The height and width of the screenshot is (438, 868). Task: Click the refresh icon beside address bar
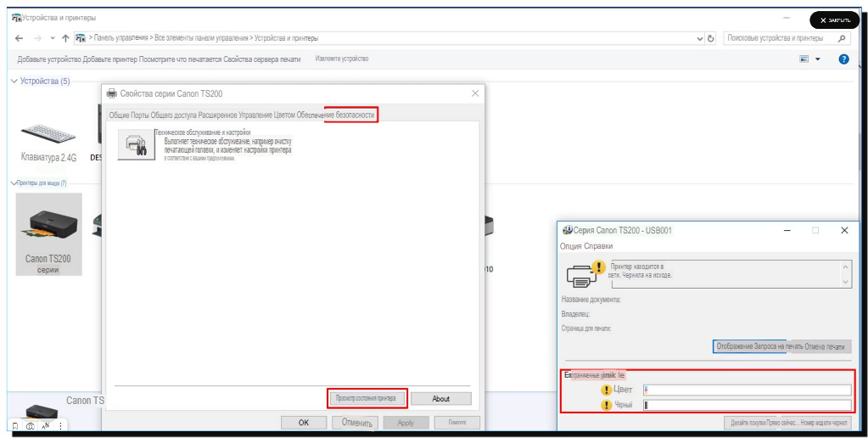tap(710, 38)
